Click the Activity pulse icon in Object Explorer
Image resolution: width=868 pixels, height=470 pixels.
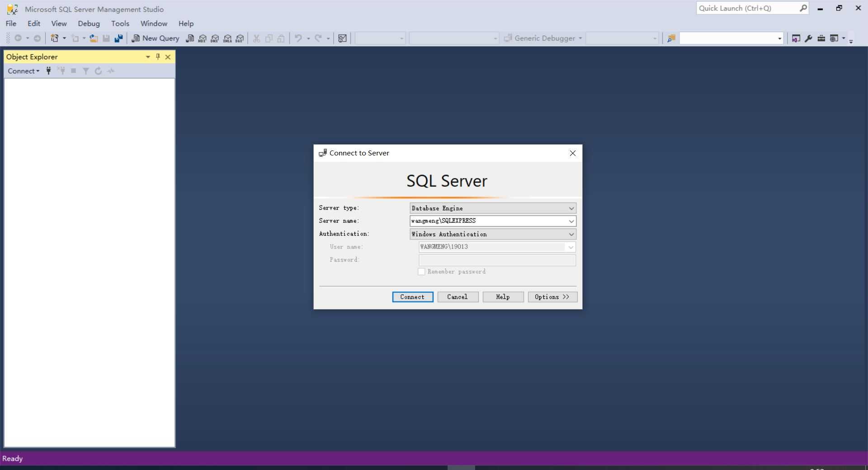click(111, 70)
